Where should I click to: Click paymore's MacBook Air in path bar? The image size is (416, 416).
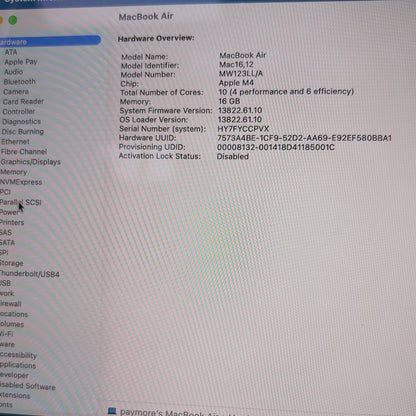169,413
